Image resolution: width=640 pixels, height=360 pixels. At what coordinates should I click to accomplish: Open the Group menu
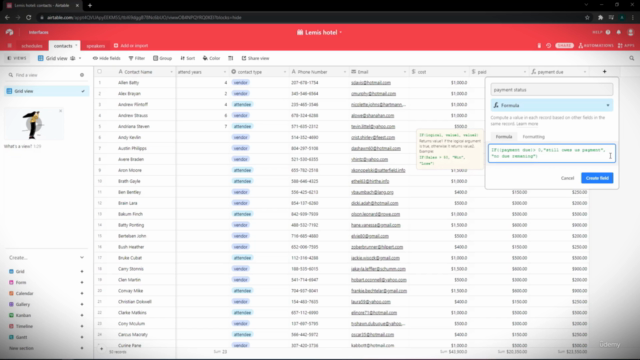(x=162, y=58)
